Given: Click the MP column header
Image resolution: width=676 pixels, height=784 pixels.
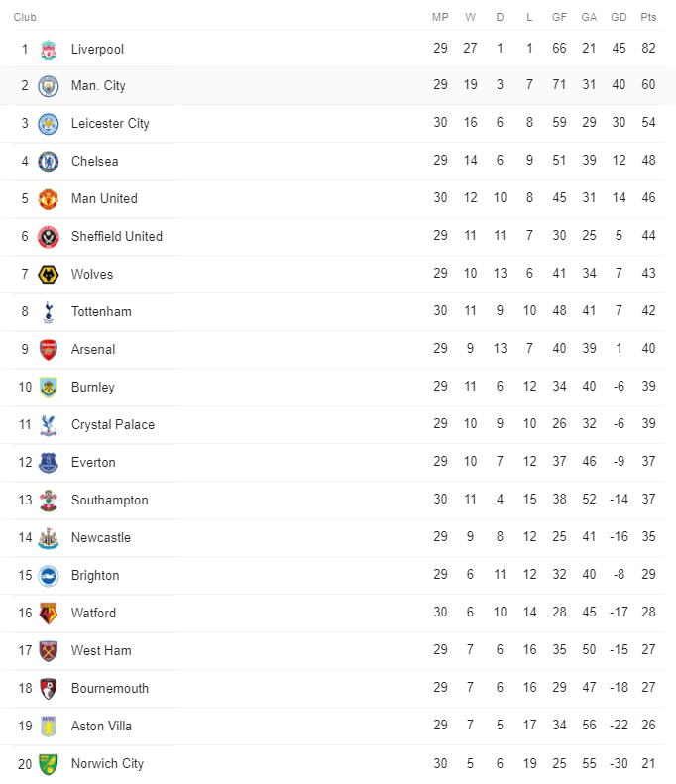Looking at the screenshot, I should point(440,17).
